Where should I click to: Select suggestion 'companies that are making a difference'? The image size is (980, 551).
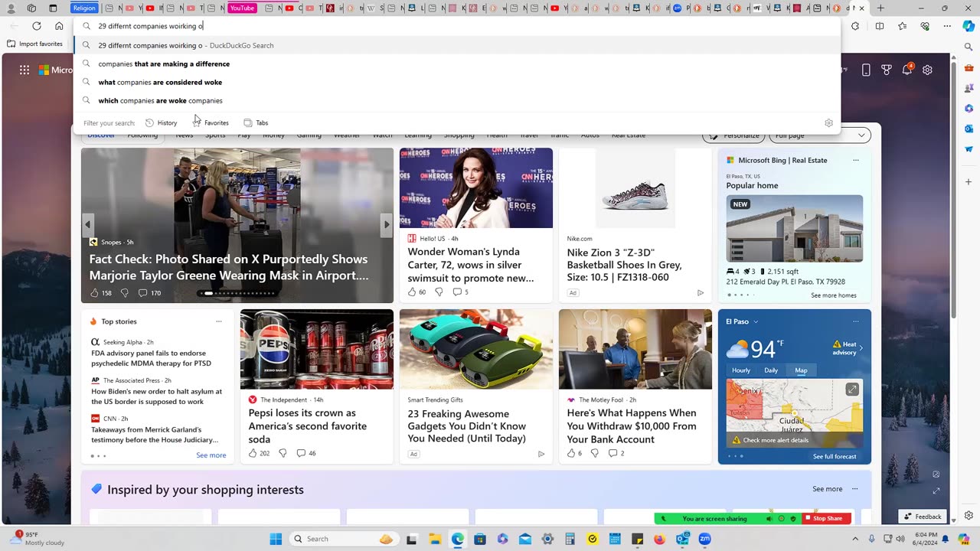(x=457, y=64)
